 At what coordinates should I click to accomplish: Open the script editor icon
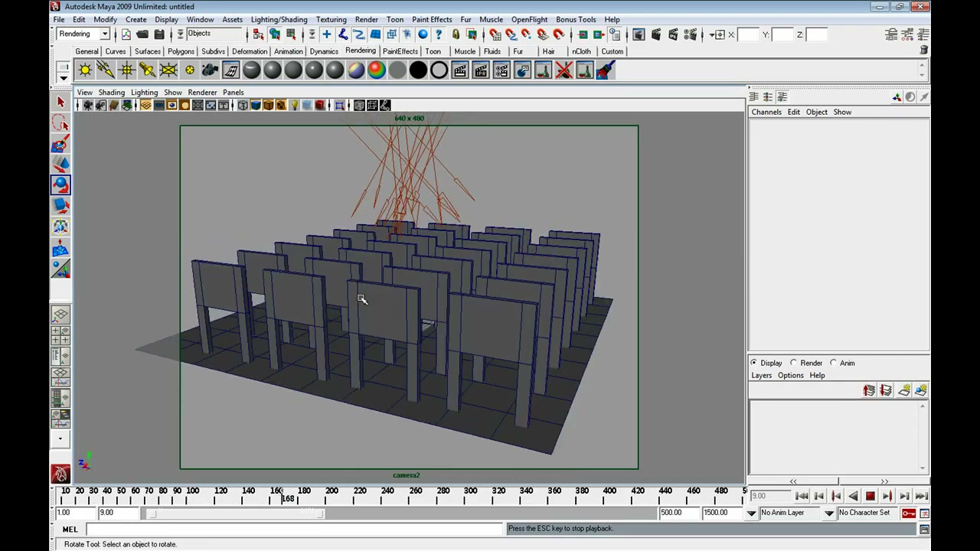[924, 529]
